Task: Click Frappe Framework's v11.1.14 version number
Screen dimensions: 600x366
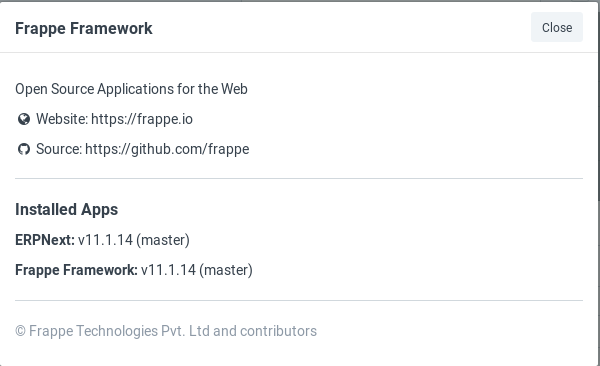Action: tap(168, 270)
